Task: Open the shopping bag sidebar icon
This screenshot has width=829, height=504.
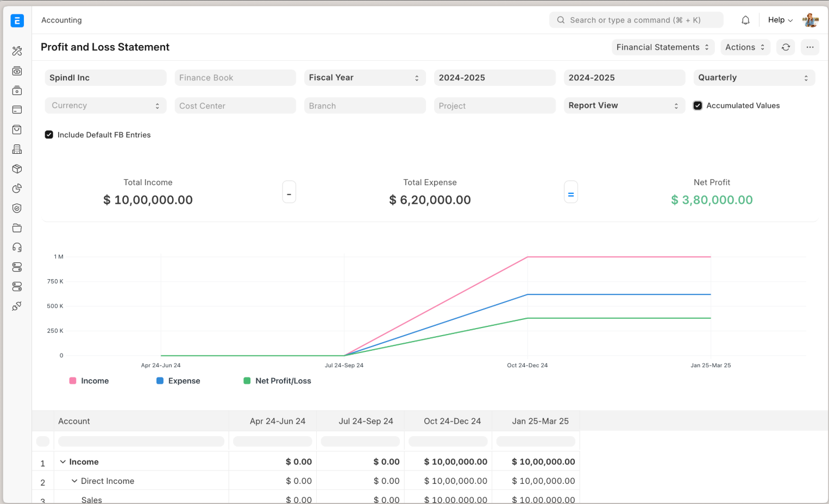Action: click(x=17, y=130)
